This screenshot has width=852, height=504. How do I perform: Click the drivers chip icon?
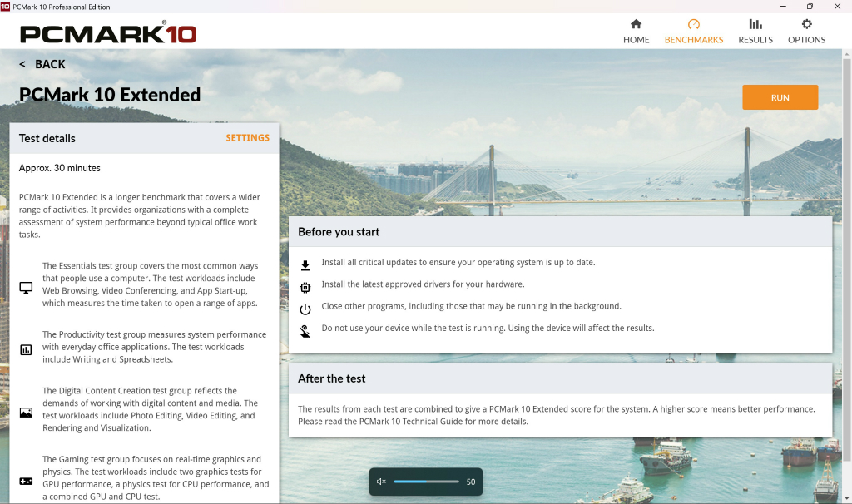(305, 287)
